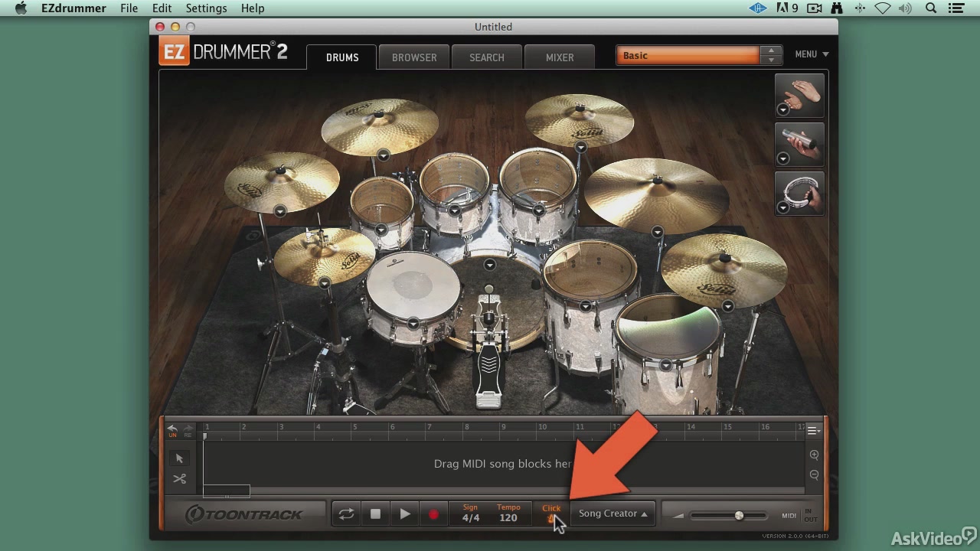This screenshot has width=980, height=551.
Task: Arm the red record button
Action: coord(433,514)
